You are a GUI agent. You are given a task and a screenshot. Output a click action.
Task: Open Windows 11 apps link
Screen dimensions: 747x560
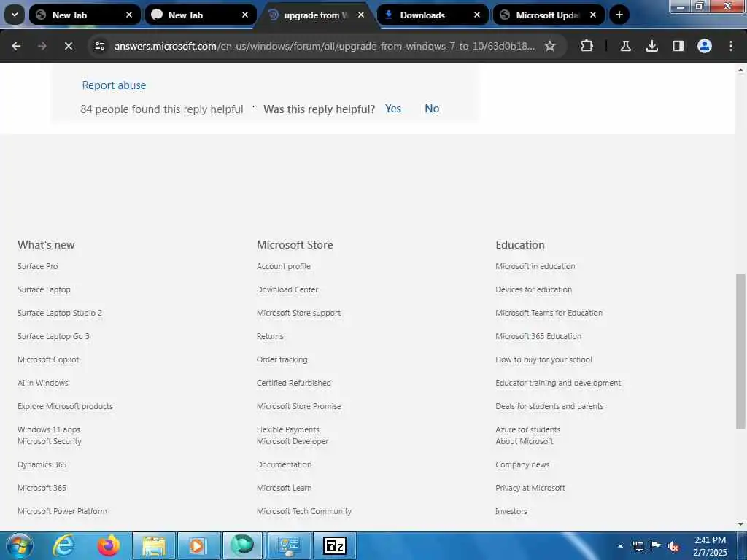coord(49,429)
